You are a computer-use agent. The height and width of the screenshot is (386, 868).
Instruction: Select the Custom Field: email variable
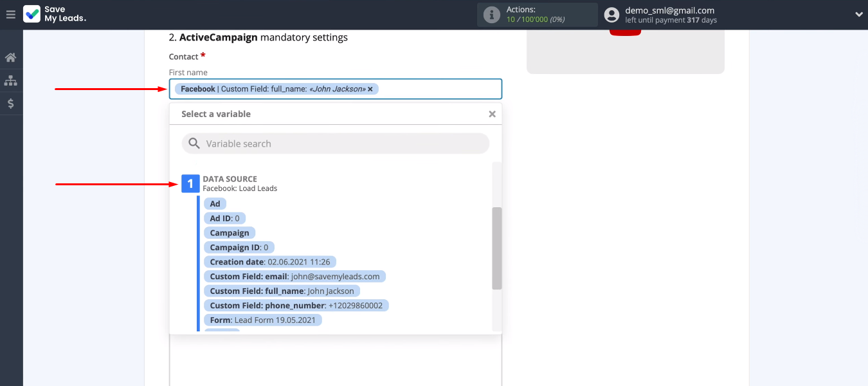(295, 276)
